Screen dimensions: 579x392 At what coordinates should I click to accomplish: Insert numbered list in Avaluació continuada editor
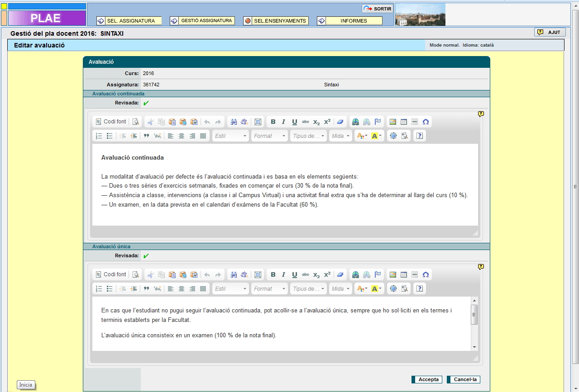(x=99, y=136)
